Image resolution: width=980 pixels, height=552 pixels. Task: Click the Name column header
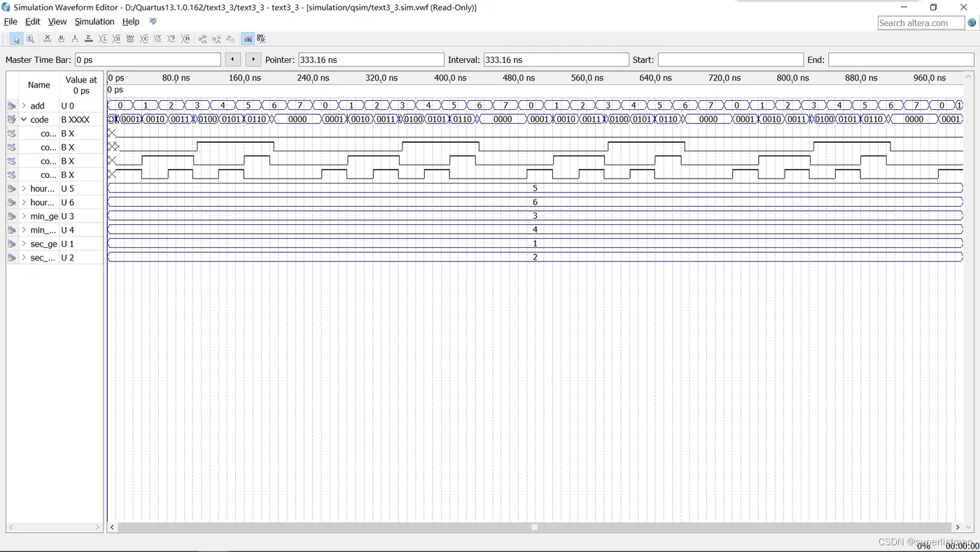click(x=39, y=85)
